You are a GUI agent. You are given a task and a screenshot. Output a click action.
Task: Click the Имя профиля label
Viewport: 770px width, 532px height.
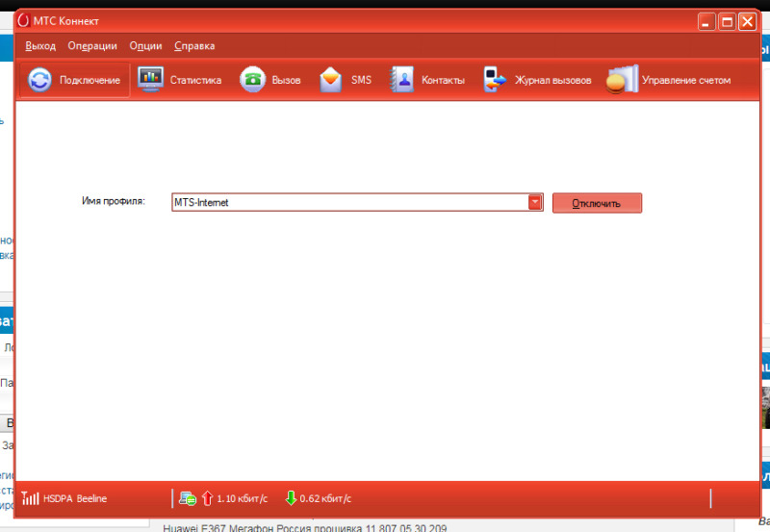pyautogui.click(x=114, y=201)
